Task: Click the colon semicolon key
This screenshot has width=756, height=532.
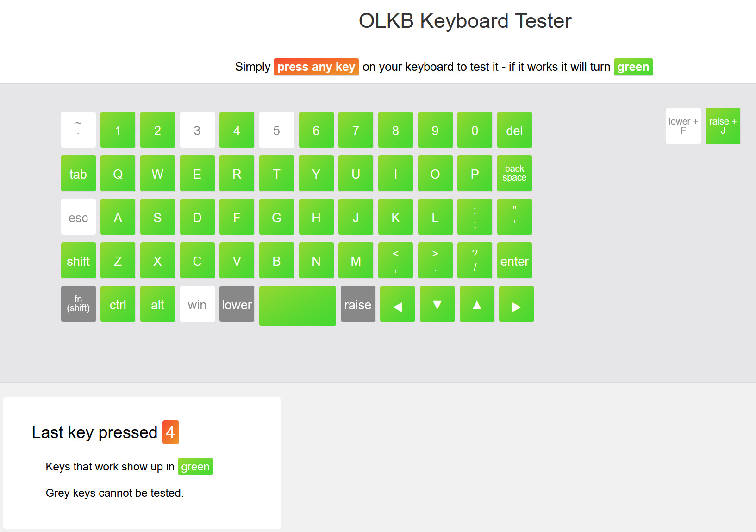Action: pos(475,217)
